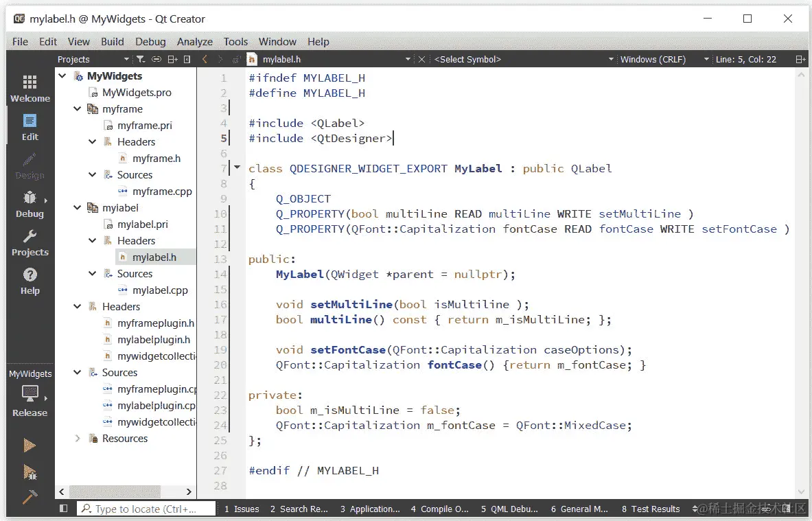This screenshot has width=812, height=521.
Task: Open the Help menu in menu bar
Action: click(x=318, y=41)
